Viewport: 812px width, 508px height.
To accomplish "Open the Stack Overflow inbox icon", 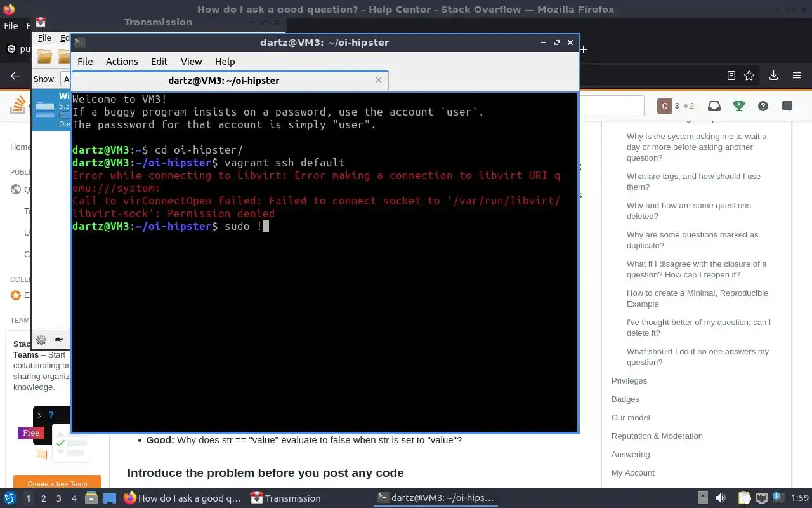I will tap(714, 106).
